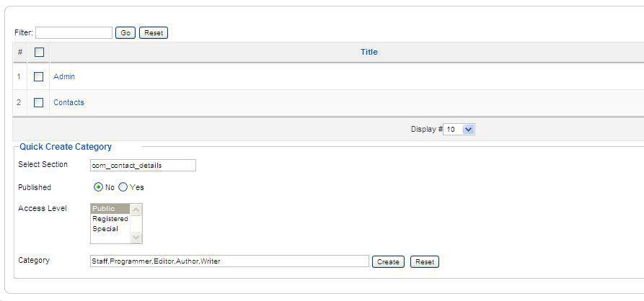Choose Public in Access Level list
This screenshot has height=301, width=644.
point(110,209)
